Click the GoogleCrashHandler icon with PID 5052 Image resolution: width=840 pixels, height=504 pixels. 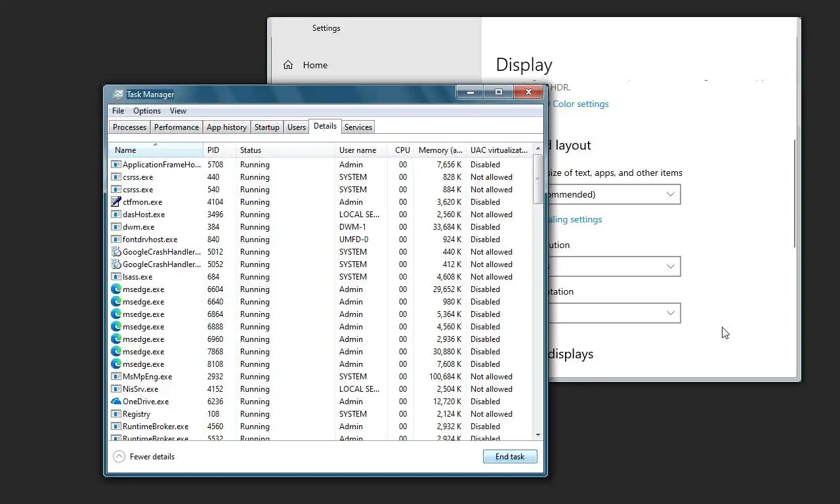point(116,264)
